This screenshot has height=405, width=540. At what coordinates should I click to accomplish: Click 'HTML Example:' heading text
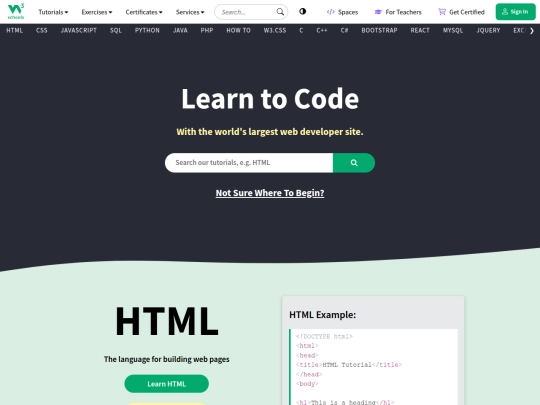tap(322, 314)
